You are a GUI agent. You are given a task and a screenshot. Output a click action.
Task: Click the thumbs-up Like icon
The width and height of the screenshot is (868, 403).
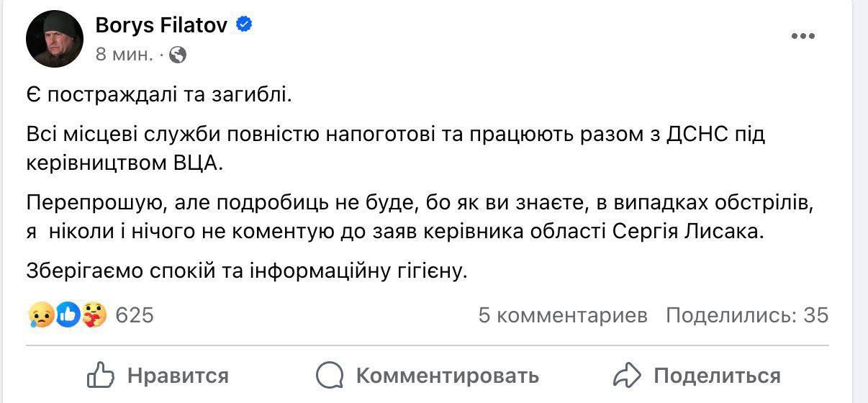[101, 375]
